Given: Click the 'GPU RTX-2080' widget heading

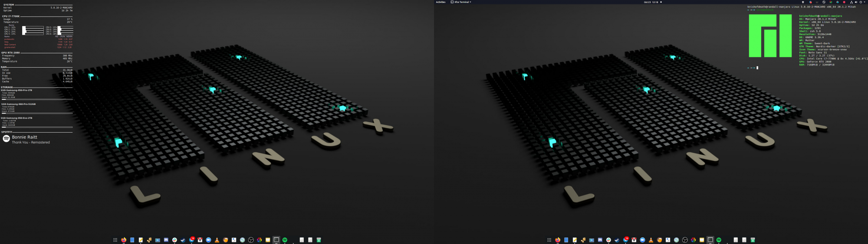Looking at the screenshot, I should 10,52.
